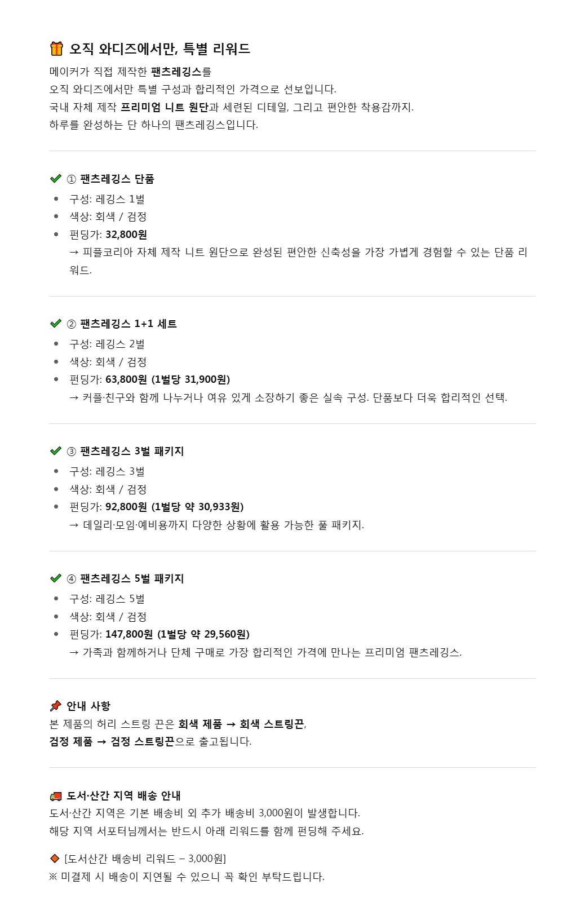Screen dimensions: 572x924
Task: Click green checkmark beside 5벌 패키지
Action: [x=56, y=578]
